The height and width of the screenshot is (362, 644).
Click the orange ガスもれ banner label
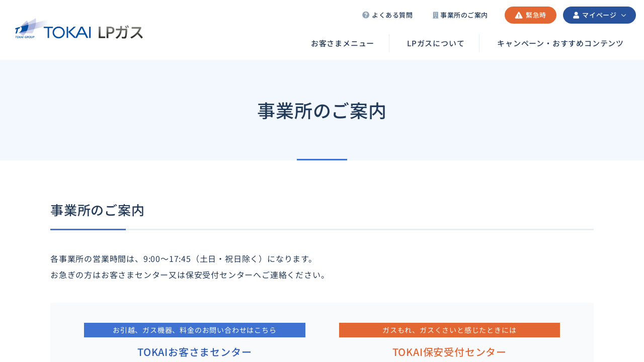[449, 330]
